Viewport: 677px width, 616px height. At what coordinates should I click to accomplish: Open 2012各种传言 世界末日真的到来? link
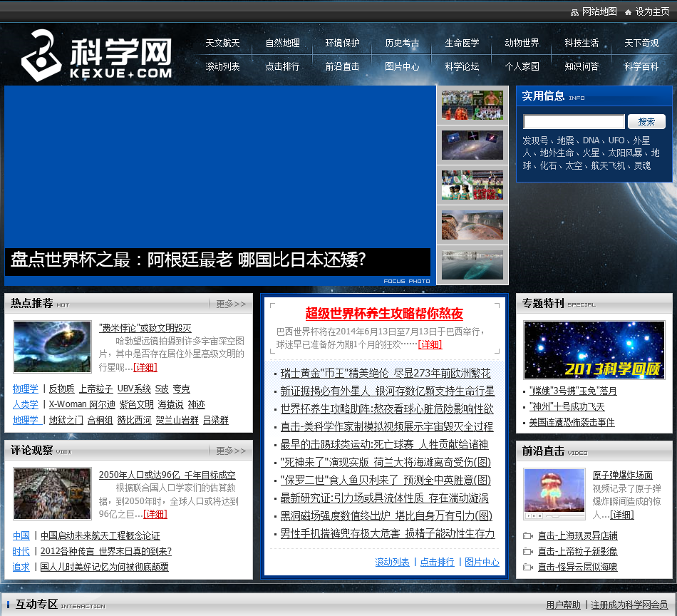click(106, 551)
